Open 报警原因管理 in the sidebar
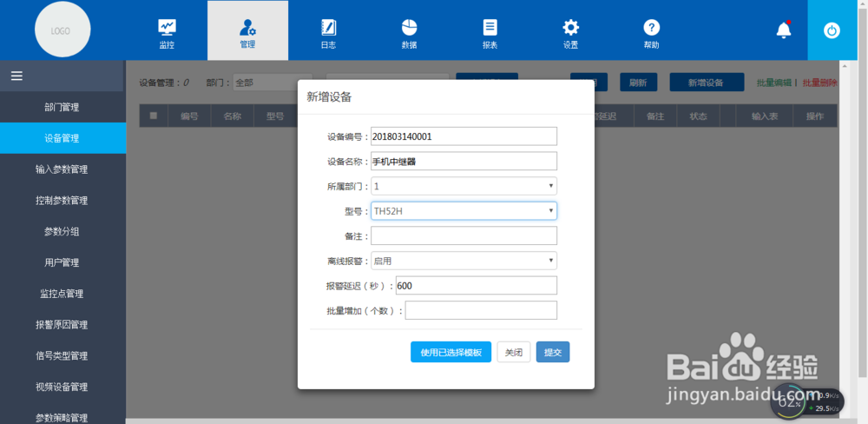Screen dimensions: 868x424 point(62,324)
